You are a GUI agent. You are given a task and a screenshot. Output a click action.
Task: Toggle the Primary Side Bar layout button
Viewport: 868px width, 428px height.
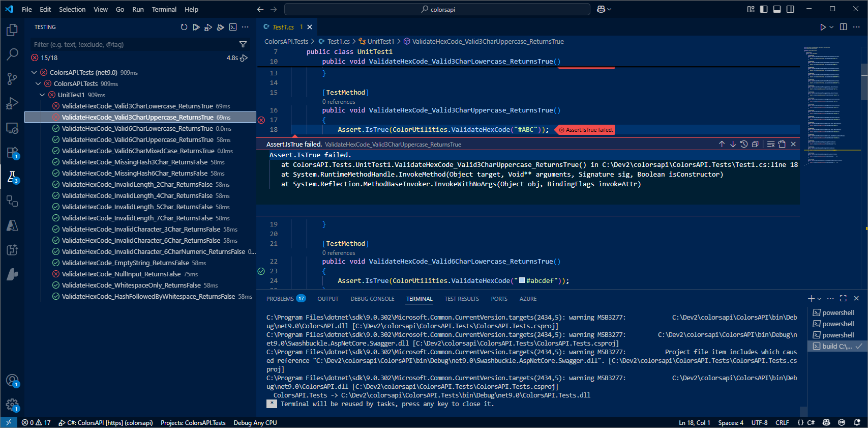click(764, 9)
